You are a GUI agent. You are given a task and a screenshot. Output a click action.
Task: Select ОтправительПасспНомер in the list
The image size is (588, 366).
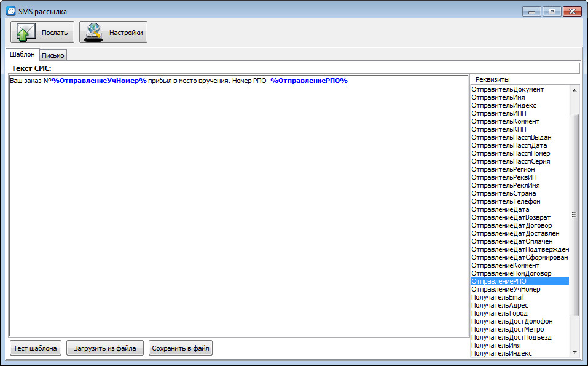click(520, 153)
